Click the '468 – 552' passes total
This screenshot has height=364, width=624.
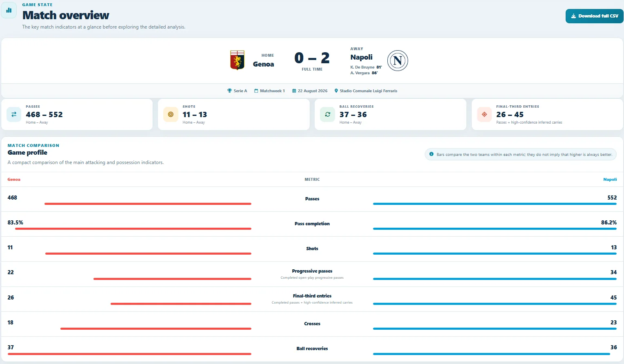(44, 115)
